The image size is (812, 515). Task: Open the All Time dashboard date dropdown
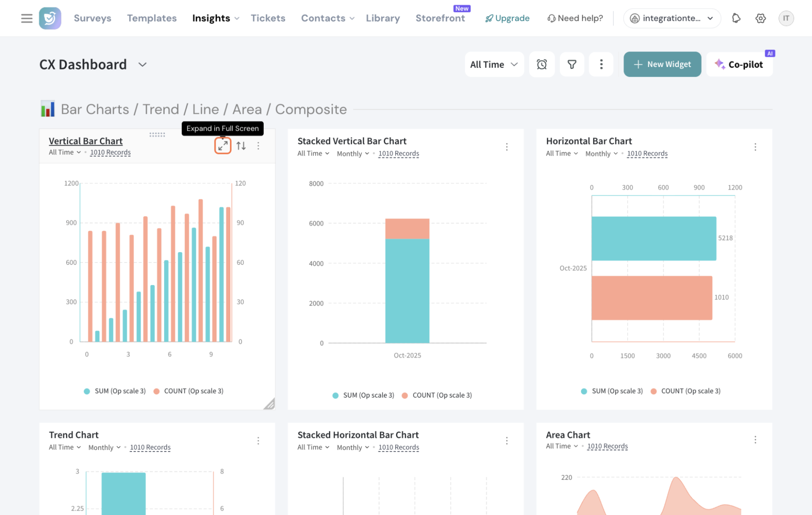point(494,64)
